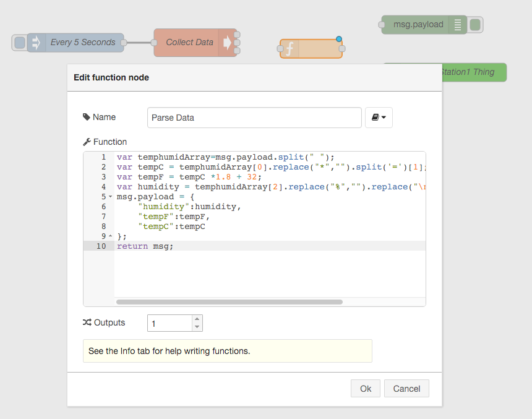532x419 pixels.
Task: Click the Outputs number field
Action: coord(169,323)
